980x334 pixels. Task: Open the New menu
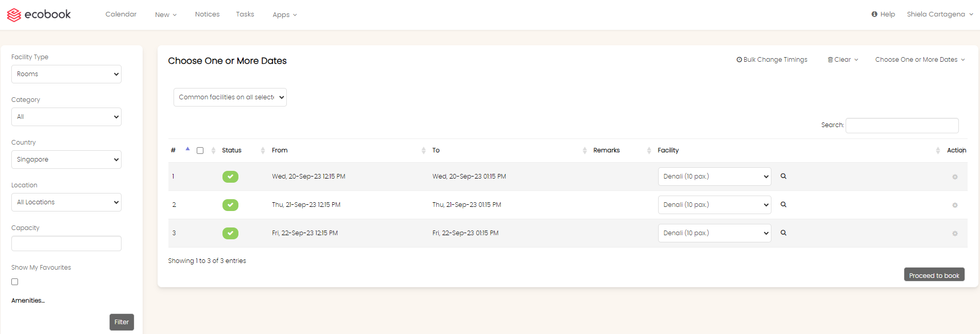166,15
